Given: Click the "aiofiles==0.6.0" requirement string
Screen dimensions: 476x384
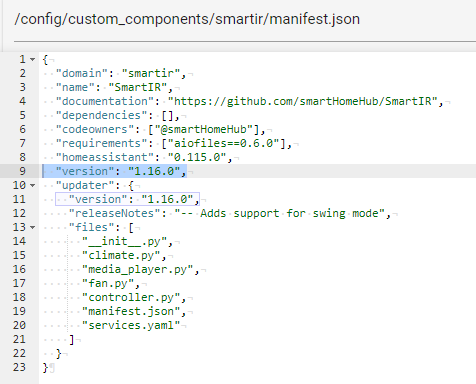Looking at the screenshot, I should point(223,143).
